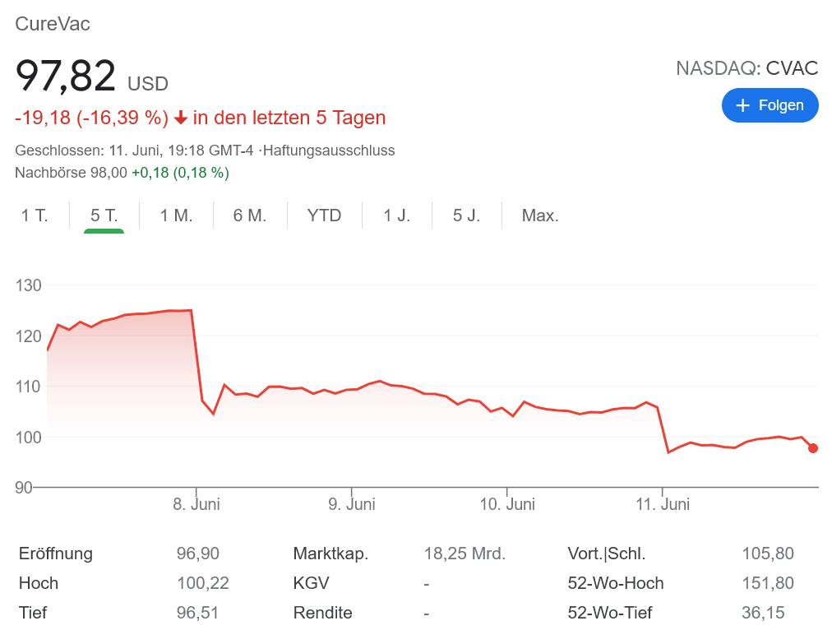Image resolution: width=832 pixels, height=644 pixels.
Task: Click the red down arrow price indicator
Action: (181, 118)
